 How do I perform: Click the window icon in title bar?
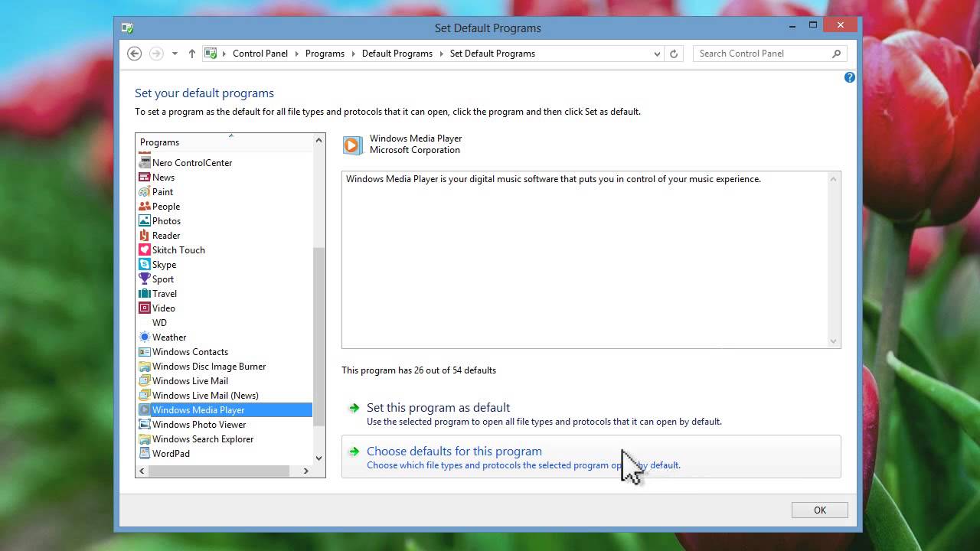point(127,28)
